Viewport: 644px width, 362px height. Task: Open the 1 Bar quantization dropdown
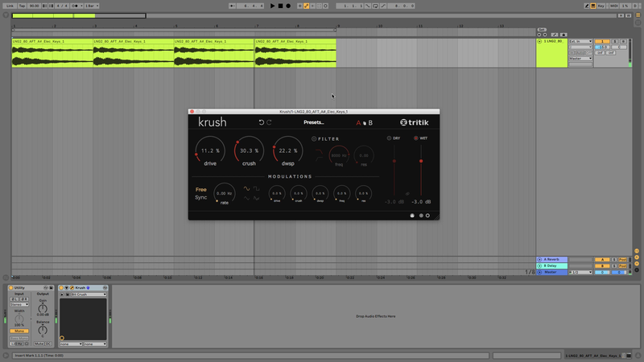coord(92,6)
